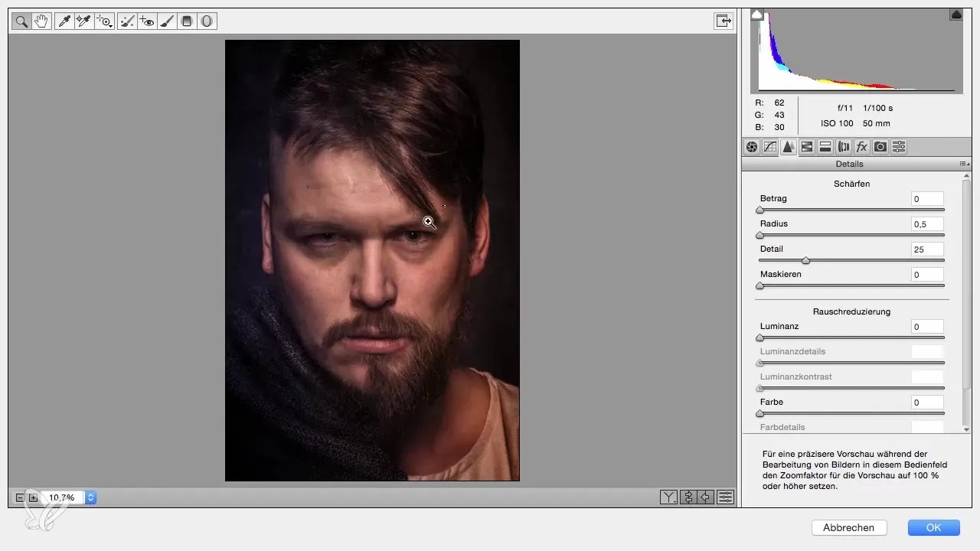Click the Abbrechen button
The height and width of the screenshot is (551, 980).
pyautogui.click(x=848, y=527)
